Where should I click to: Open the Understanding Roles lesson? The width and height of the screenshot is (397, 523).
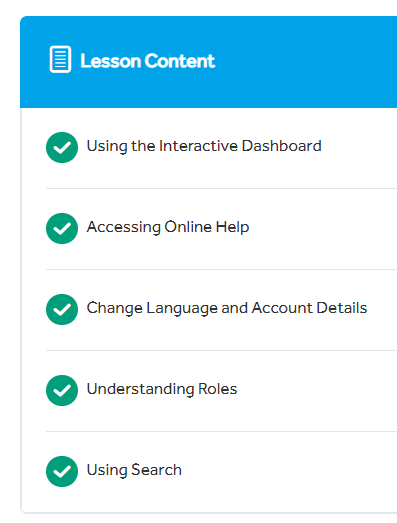click(162, 389)
